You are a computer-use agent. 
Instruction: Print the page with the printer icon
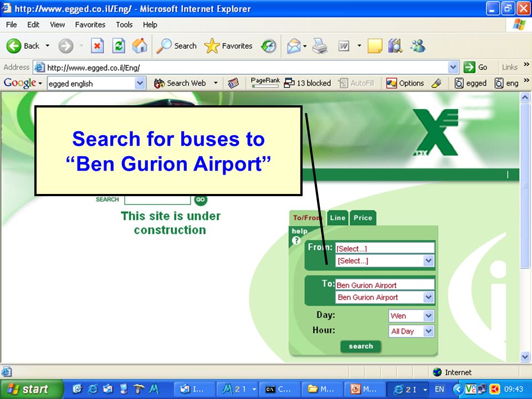coord(320,46)
